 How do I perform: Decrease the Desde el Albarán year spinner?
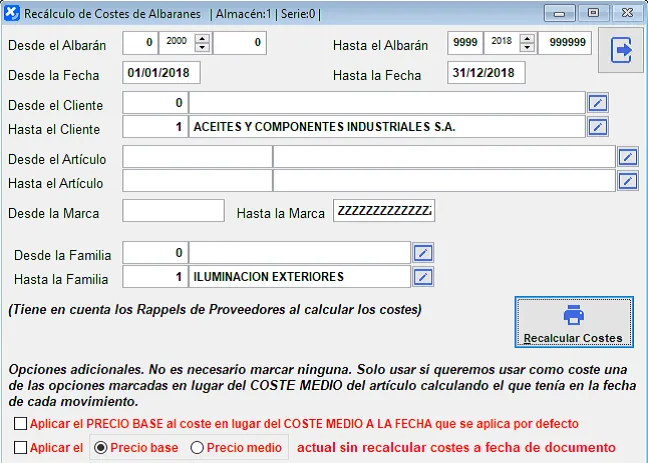click(203, 48)
